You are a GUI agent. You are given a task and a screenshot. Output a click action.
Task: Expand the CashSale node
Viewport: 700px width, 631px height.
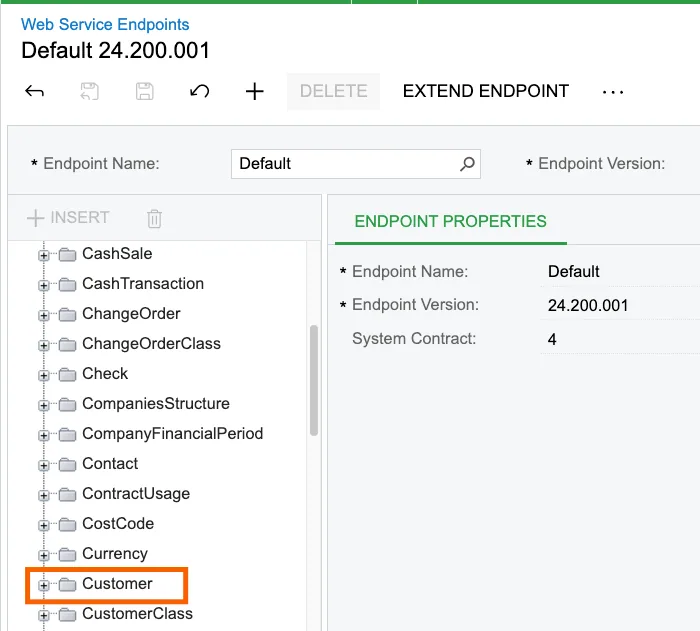(x=44, y=255)
